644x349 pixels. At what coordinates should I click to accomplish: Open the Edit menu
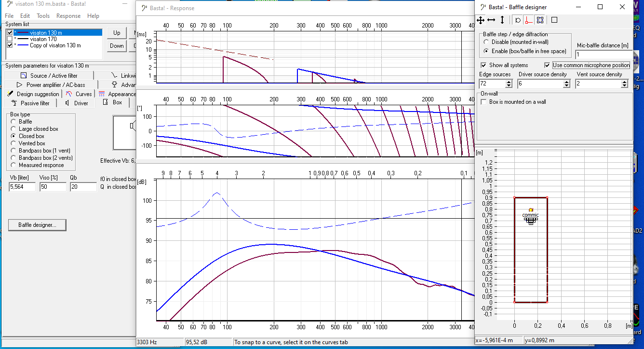[25, 16]
